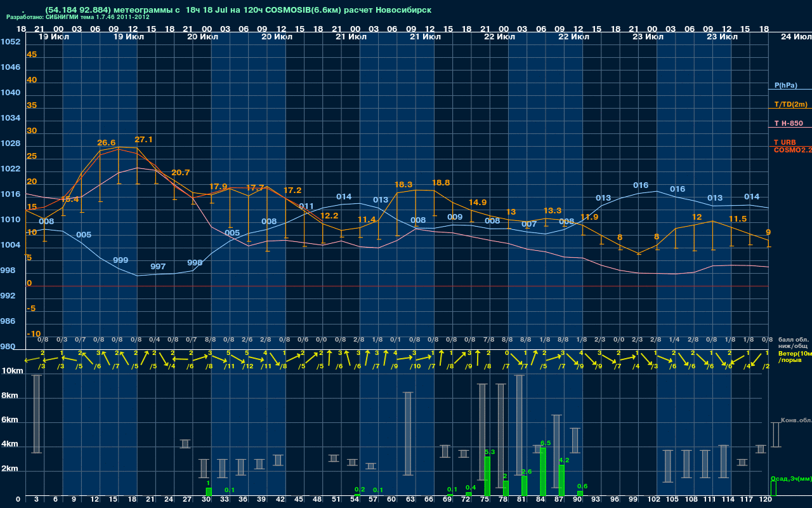Click the P(hPa) legend label
Viewport: 812px width, 508px height.
tap(785, 85)
